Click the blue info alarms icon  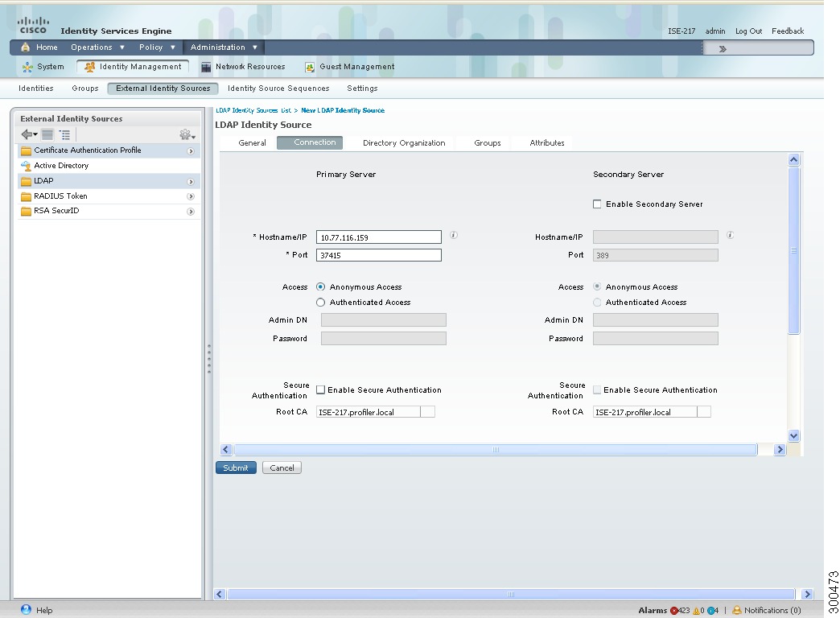pos(711,611)
